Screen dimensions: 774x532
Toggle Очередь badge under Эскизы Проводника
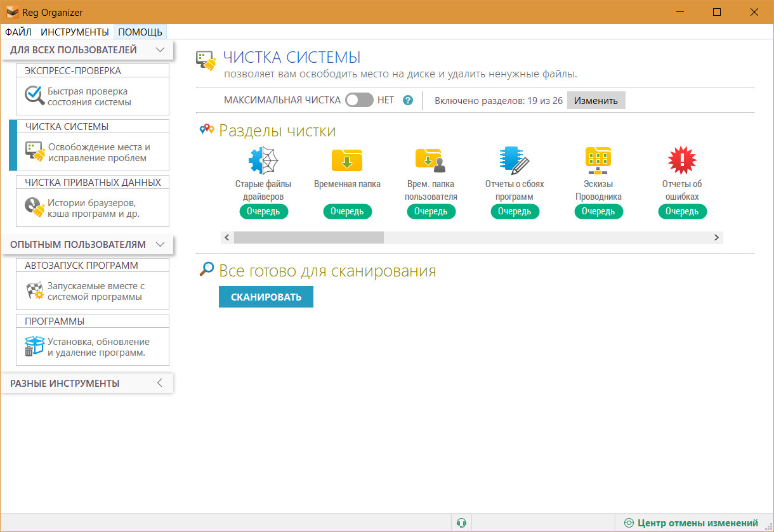(598, 211)
